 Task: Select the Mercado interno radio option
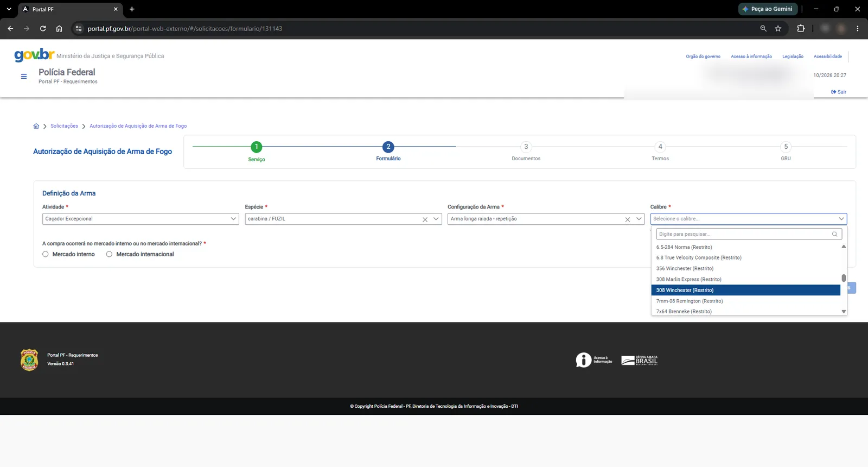46,254
